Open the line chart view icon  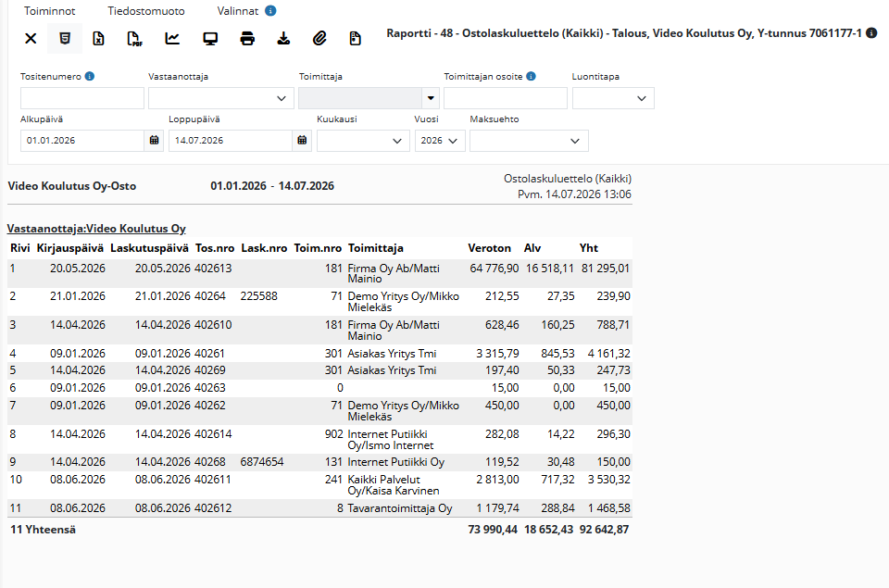point(172,39)
